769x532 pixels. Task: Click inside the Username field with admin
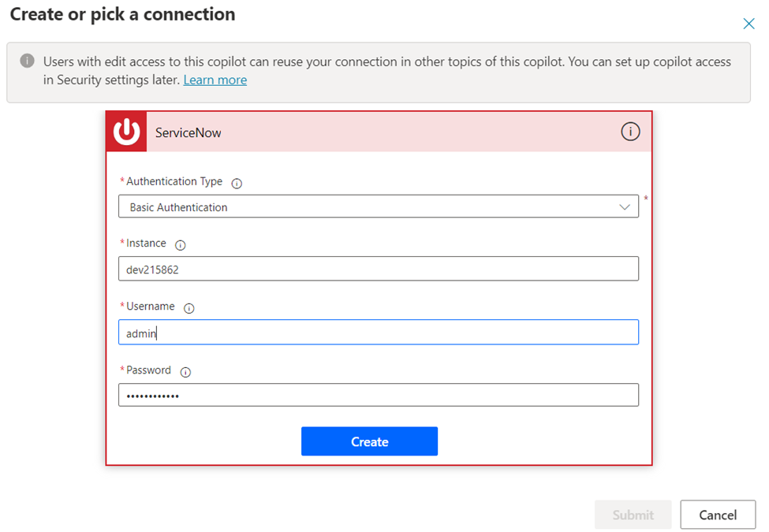[378, 333]
